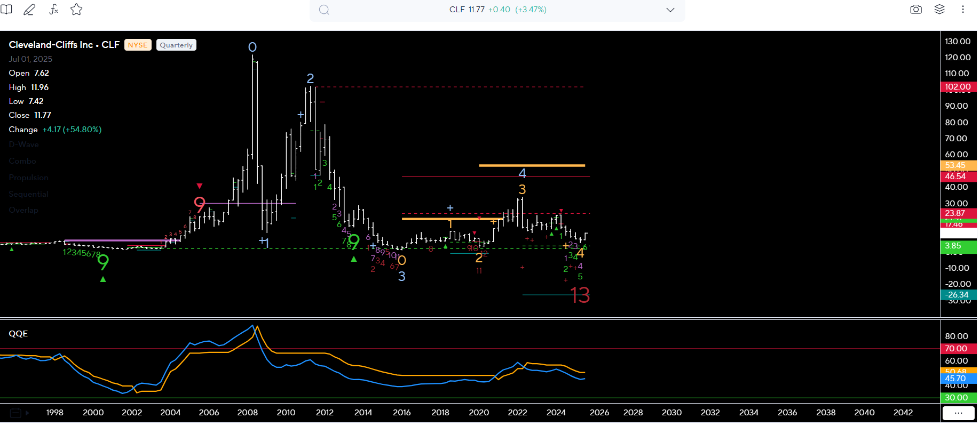Click the QQE indicator label
This screenshot has height=426, width=980.
point(18,334)
